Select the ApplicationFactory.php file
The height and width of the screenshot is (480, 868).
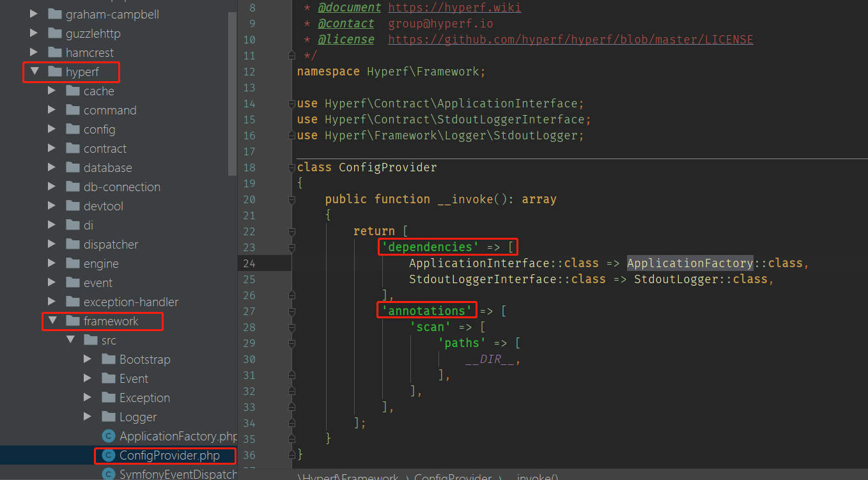(x=178, y=436)
